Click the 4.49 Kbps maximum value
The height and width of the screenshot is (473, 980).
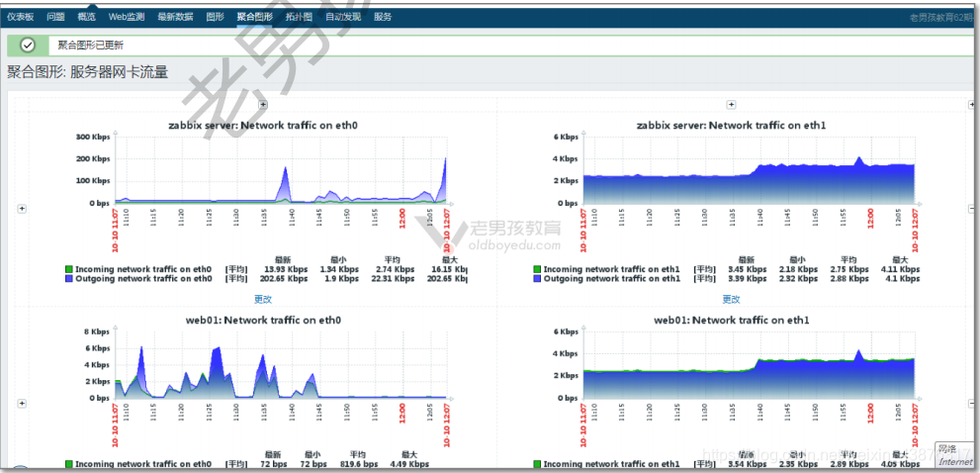point(408,464)
